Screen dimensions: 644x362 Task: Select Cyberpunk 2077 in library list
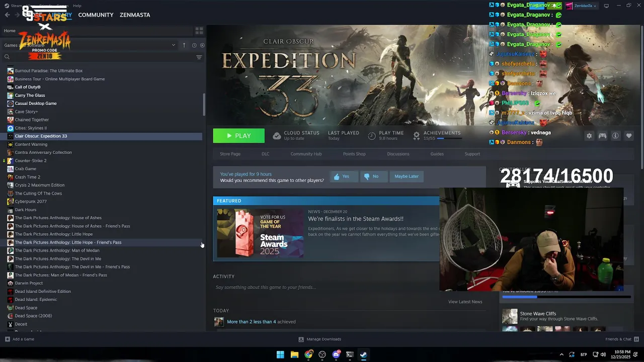[31, 202]
